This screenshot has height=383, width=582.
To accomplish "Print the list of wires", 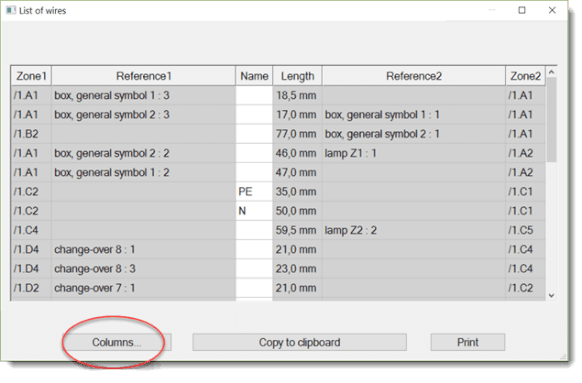I will click(x=467, y=342).
